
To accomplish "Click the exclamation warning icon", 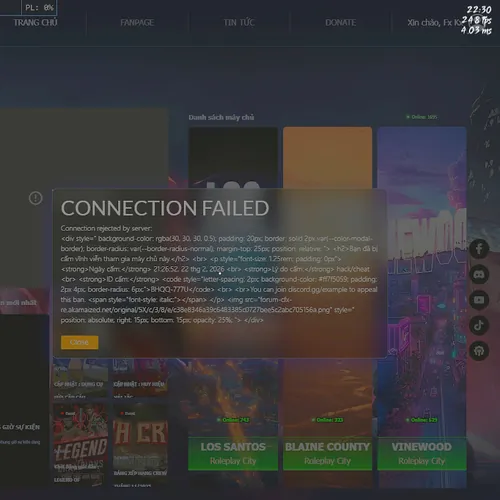I will tap(36, 198).
